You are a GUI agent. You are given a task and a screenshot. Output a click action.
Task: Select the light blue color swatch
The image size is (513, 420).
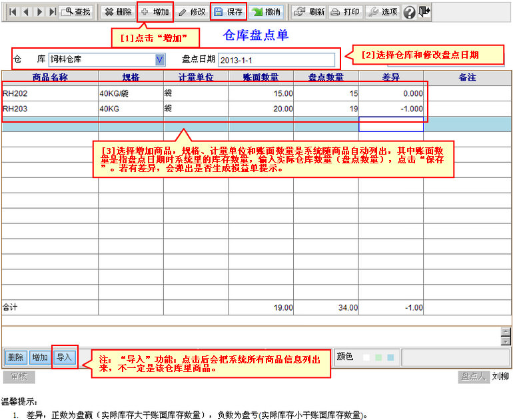pyautogui.click(x=390, y=357)
